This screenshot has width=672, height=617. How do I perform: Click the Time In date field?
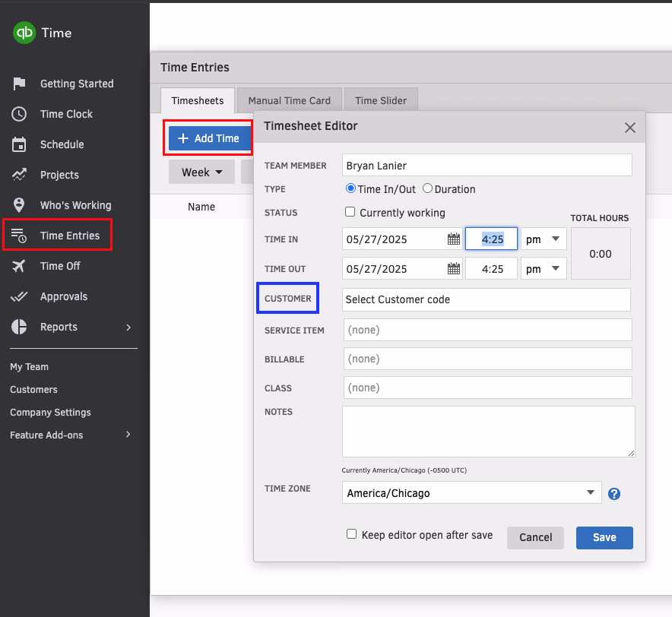tap(402, 239)
